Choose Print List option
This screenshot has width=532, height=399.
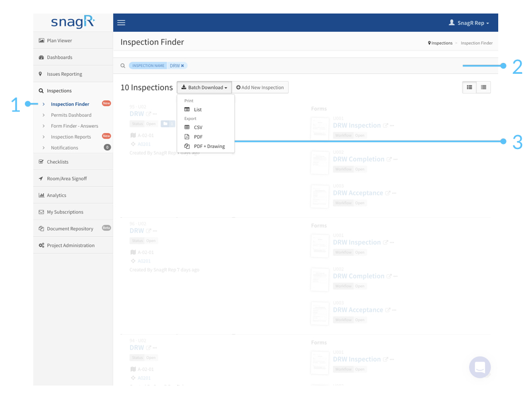(206, 110)
